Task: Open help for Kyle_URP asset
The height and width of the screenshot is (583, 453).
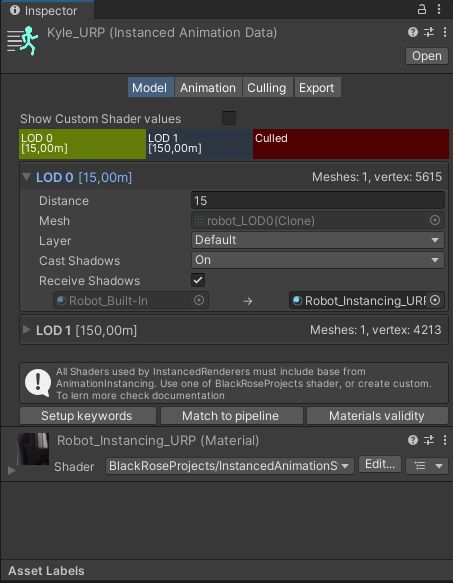Action: pos(412,32)
